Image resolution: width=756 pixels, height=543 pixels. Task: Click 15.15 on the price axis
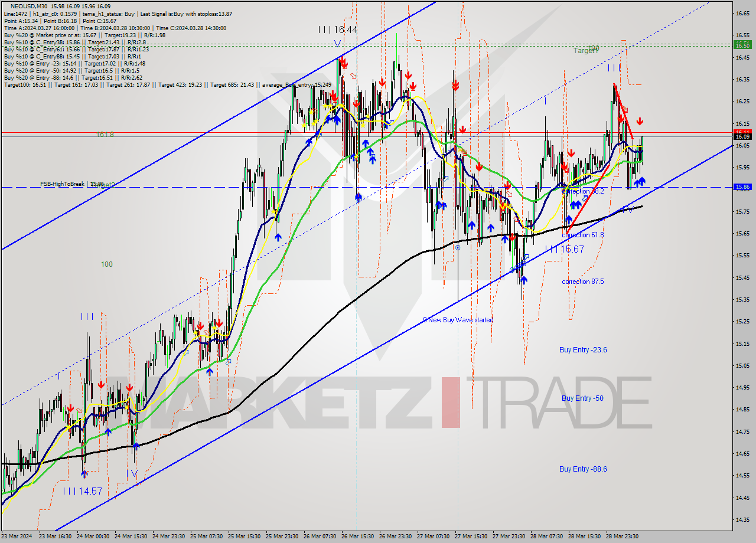742,344
